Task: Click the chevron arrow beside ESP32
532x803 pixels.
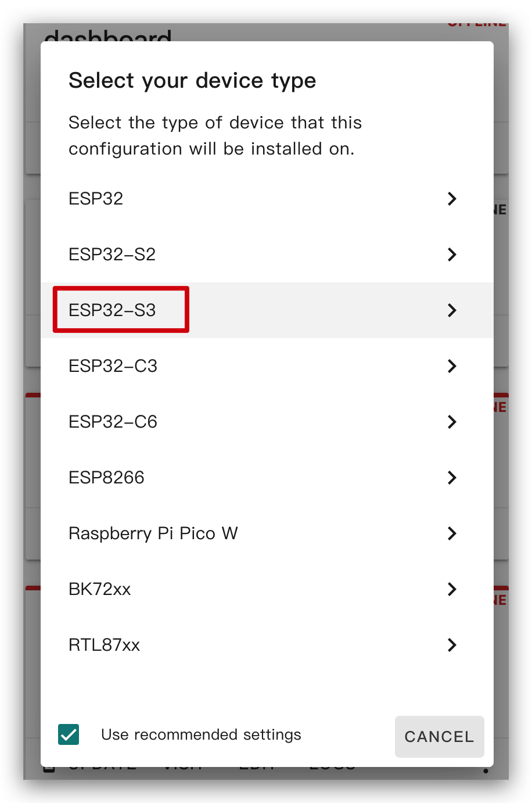Action: [x=452, y=199]
